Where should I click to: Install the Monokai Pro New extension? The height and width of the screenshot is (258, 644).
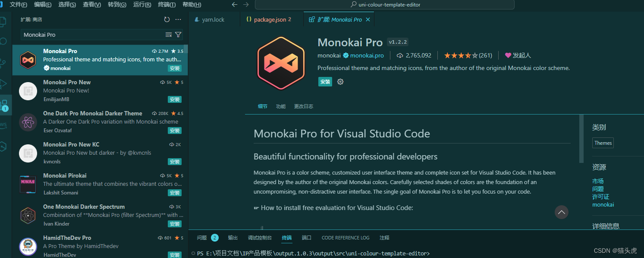coord(174,99)
